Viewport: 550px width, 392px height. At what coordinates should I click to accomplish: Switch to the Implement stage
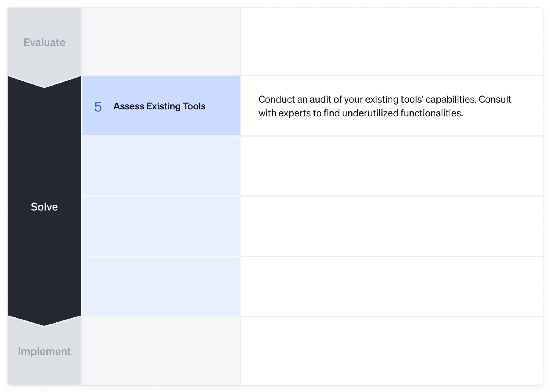44,351
